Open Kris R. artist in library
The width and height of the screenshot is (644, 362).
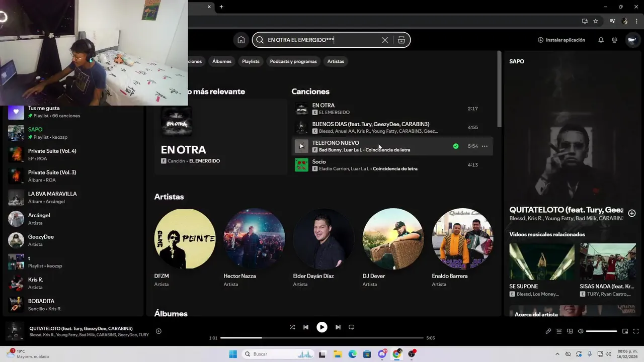(x=73, y=283)
